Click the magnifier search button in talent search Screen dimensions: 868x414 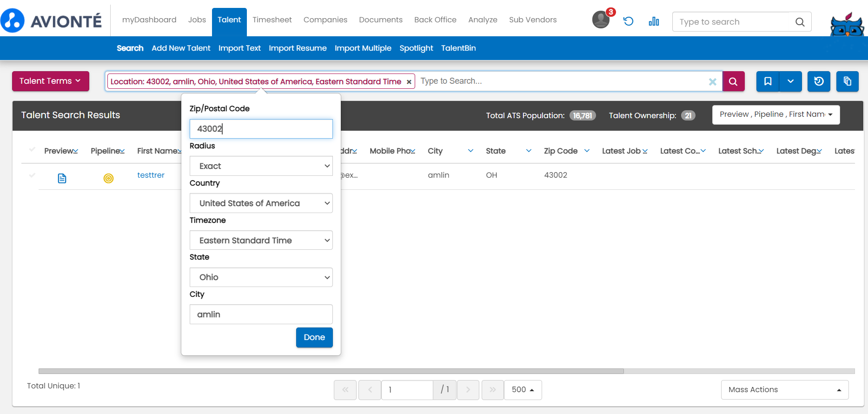pos(733,81)
